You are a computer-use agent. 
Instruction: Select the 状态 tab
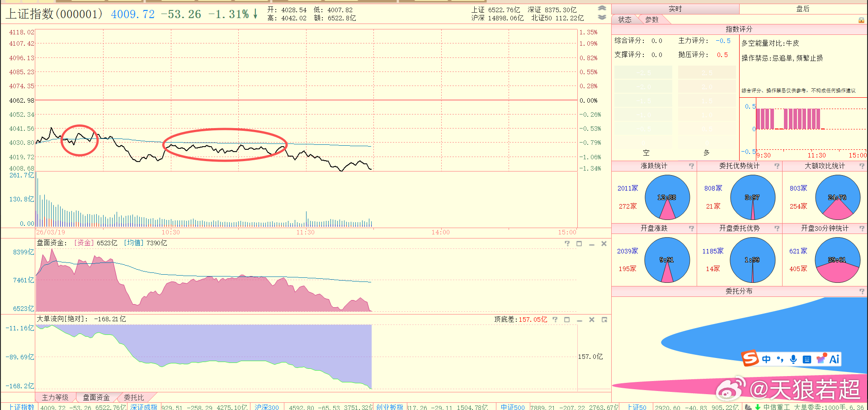pos(625,19)
